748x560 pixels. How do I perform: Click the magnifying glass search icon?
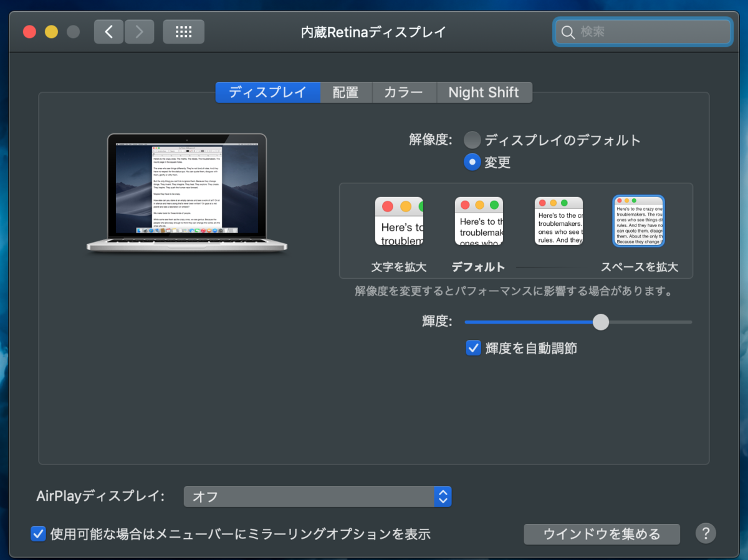[568, 32]
